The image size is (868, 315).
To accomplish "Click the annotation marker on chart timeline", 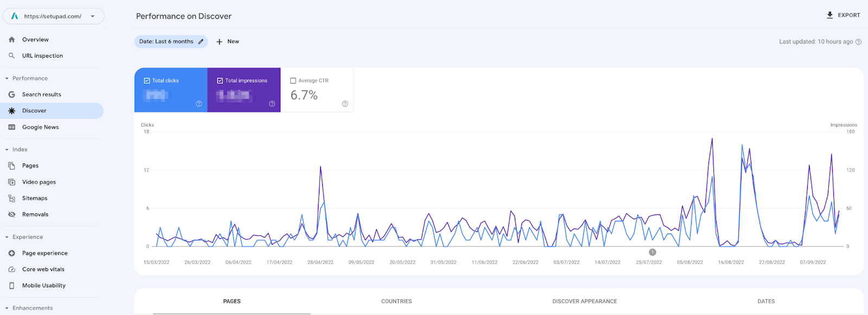I will pyautogui.click(x=653, y=252).
